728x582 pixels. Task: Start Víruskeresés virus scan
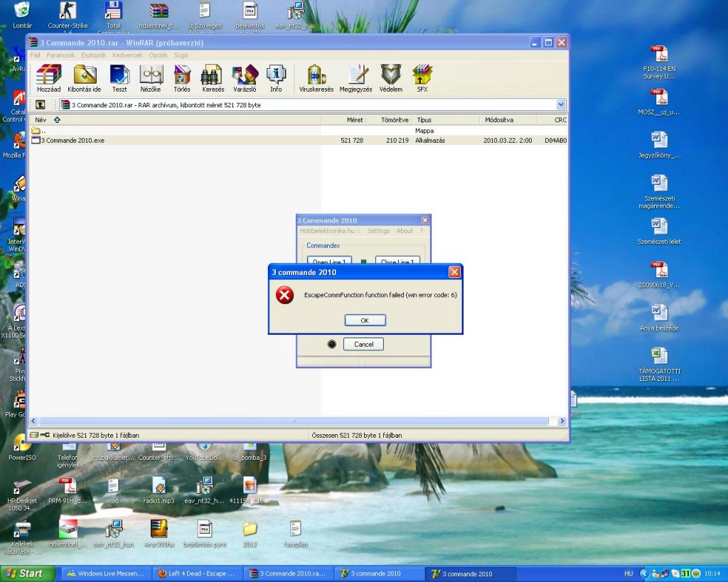tap(316, 78)
